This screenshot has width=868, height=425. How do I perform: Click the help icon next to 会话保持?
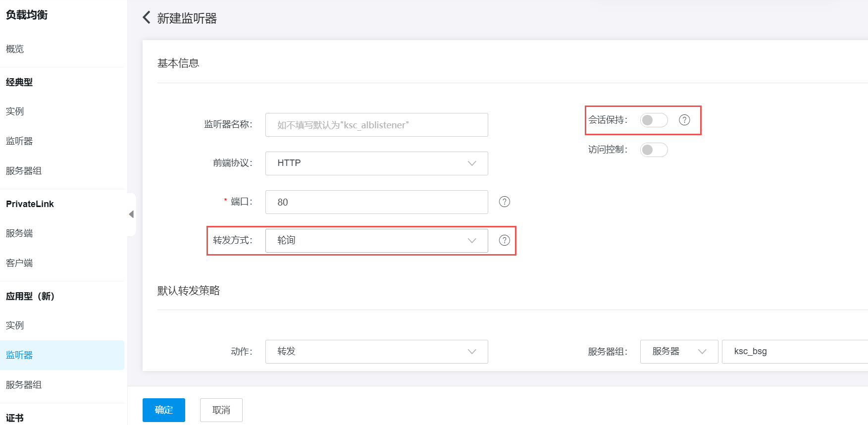pos(684,120)
